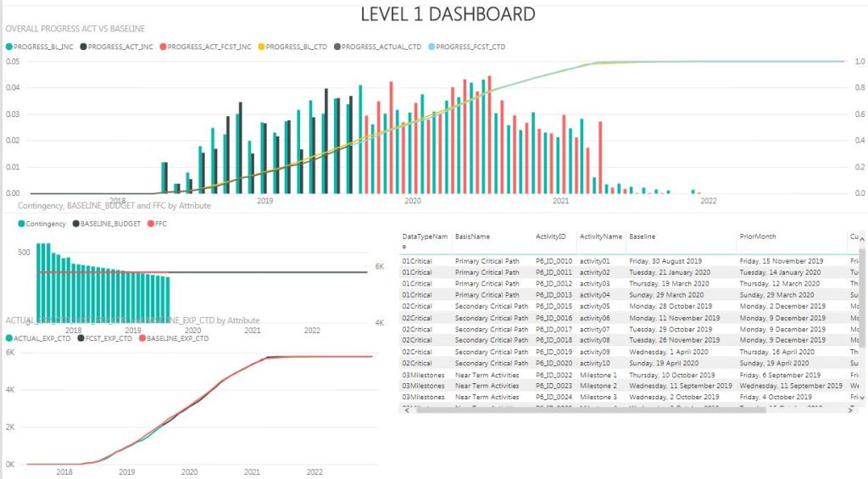
Task: Select the P6_ID_0010 cell
Action: (x=554, y=261)
